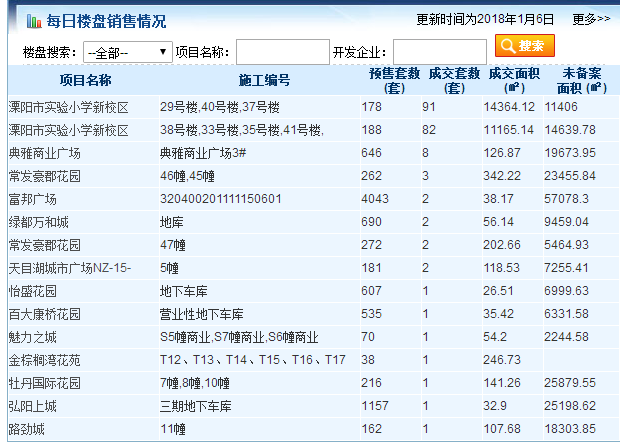This screenshot has height=443, width=620.
Task: Focus the 开发企业 input field
Action: tap(440, 52)
